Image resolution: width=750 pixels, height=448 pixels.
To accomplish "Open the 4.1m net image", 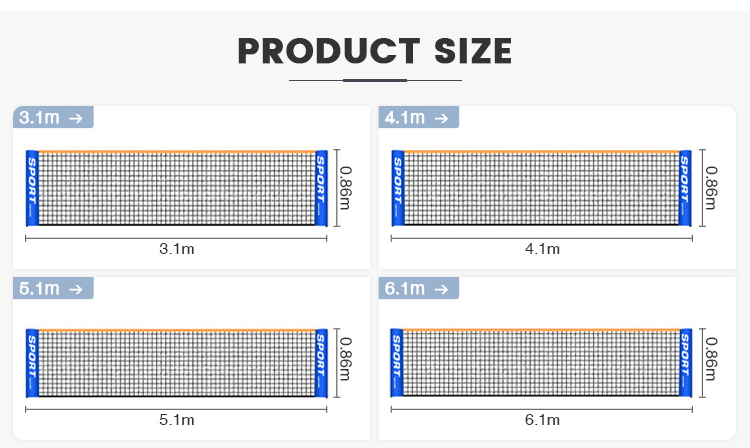I will (x=541, y=188).
